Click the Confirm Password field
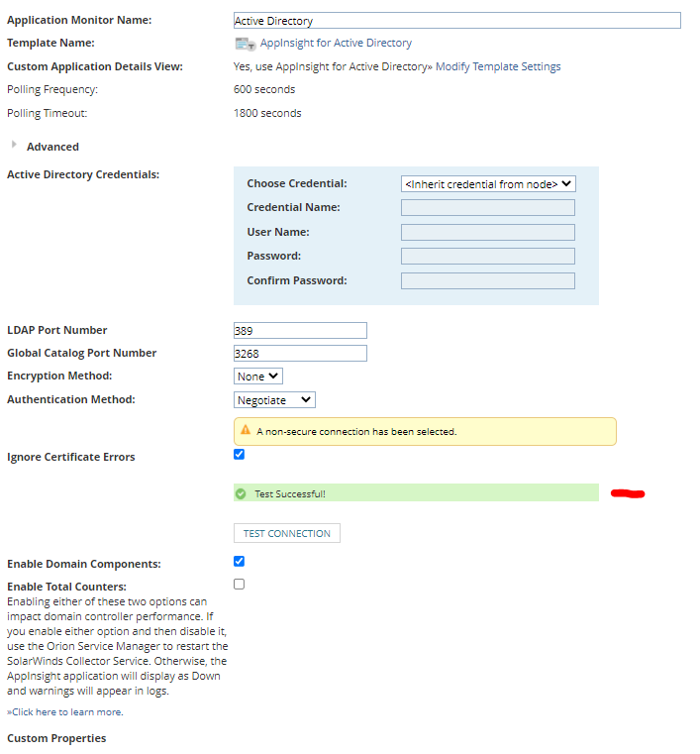The image size is (700, 754). coord(488,280)
